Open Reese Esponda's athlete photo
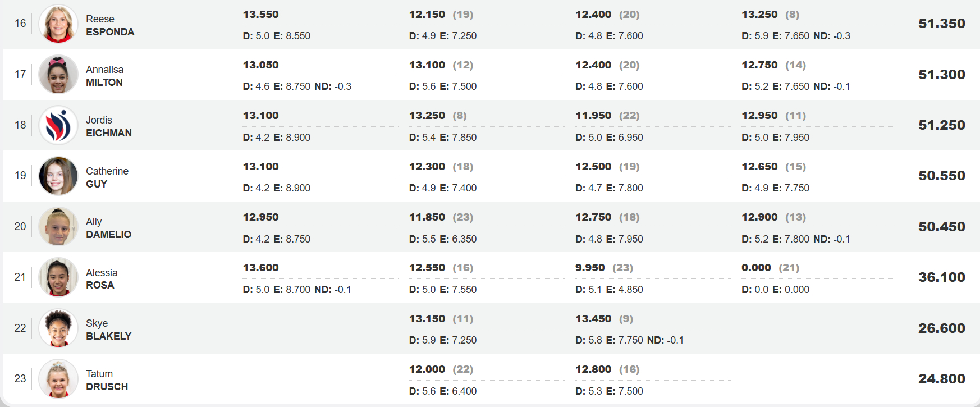The width and height of the screenshot is (980, 407). [58, 24]
